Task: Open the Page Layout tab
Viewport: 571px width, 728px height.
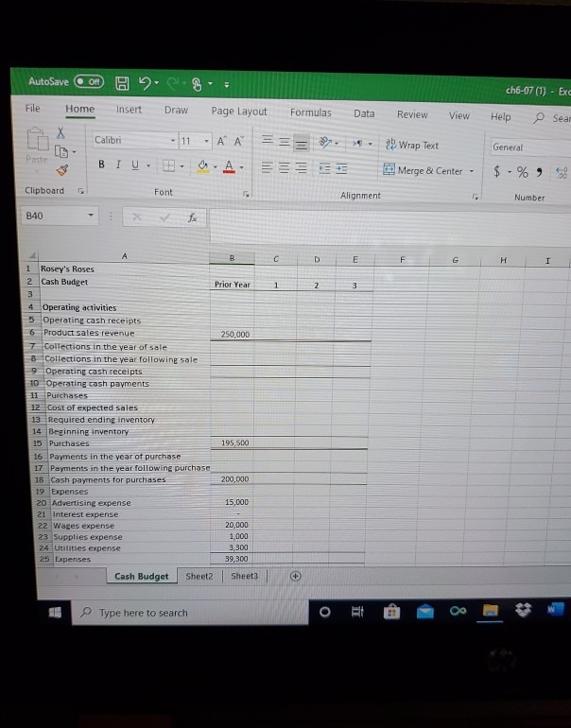Action: point(239,112)
